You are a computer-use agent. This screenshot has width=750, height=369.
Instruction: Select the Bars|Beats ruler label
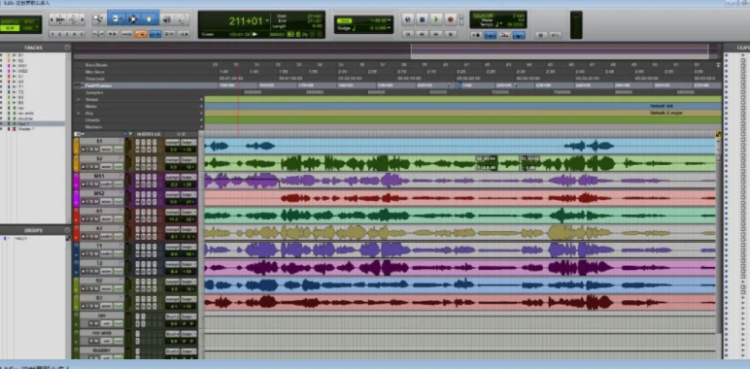96,65
